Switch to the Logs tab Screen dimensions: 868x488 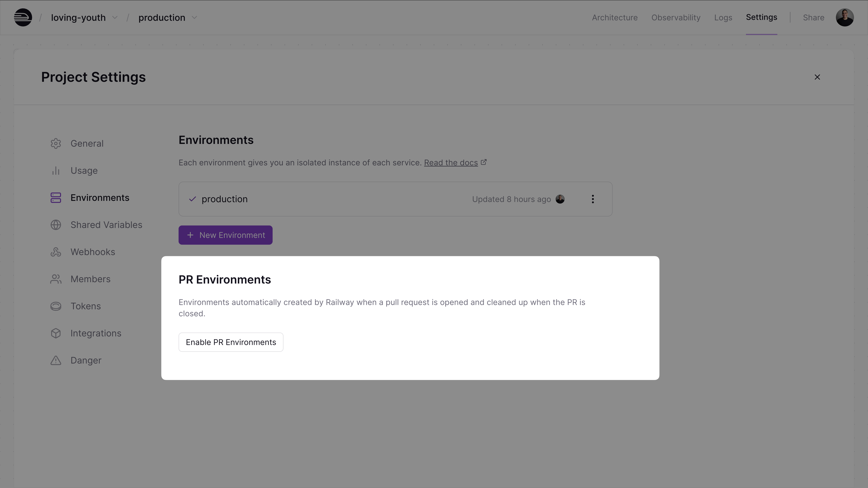(723, 18)
